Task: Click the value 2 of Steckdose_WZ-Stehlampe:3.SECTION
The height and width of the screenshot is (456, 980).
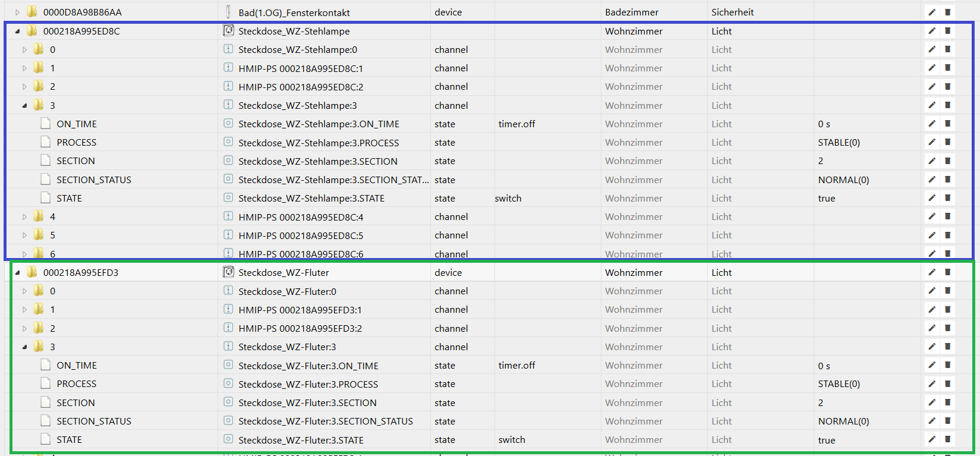Action: [x=821, y=161]
